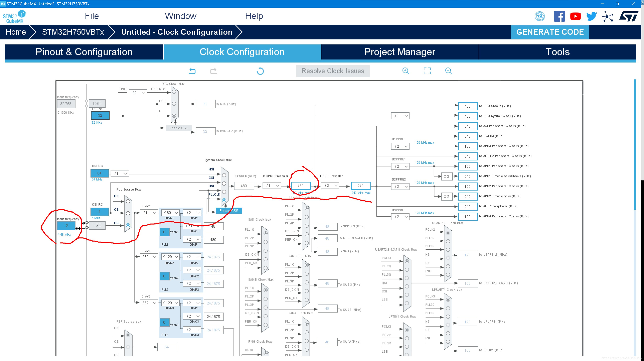Image resolution: width=644 pixels, height=361 pixels.
Task: Select PLL1Q in SAI1 Clock Mux
Action: click(266, 233)
